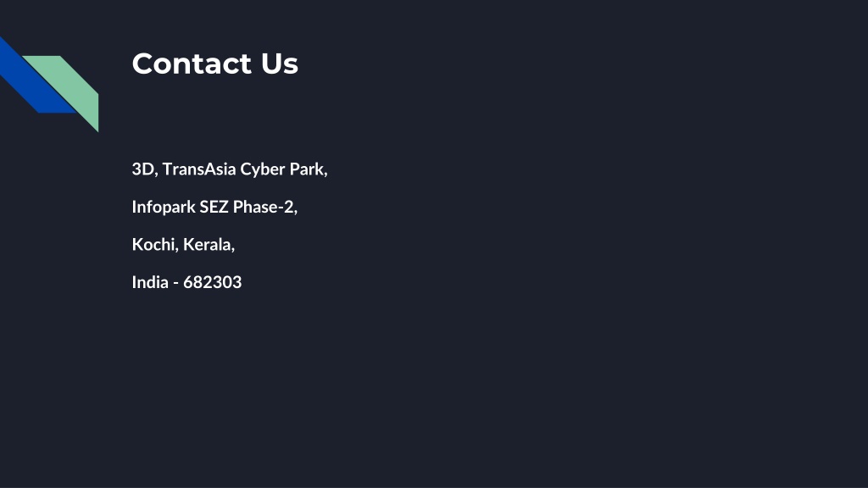The image size is (868, 488).
Task: Click the word Cyber in the address
Action: (x=263, y=169)
